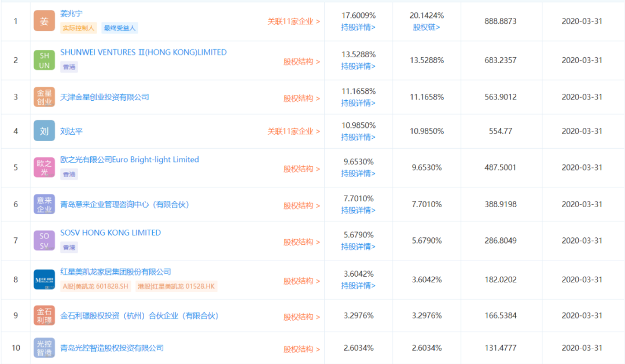
Task: Expand 关联11家企业 for 刘达平
Action: point(294,131)
